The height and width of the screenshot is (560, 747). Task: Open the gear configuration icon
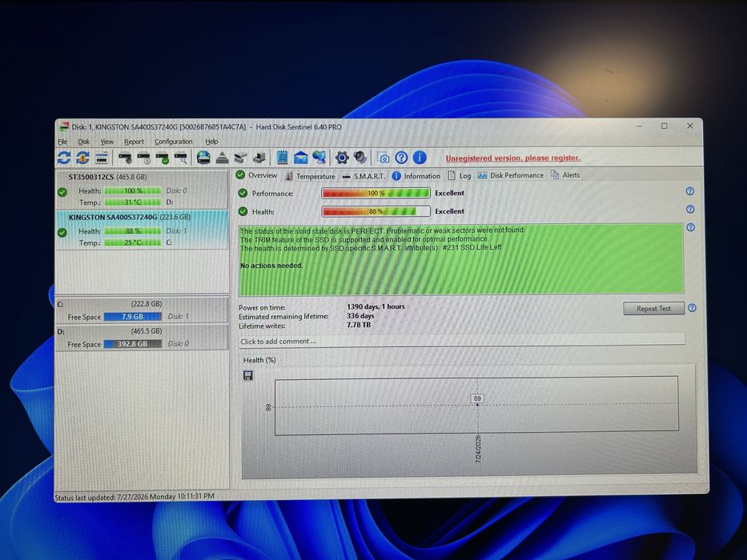pos(342,158)
